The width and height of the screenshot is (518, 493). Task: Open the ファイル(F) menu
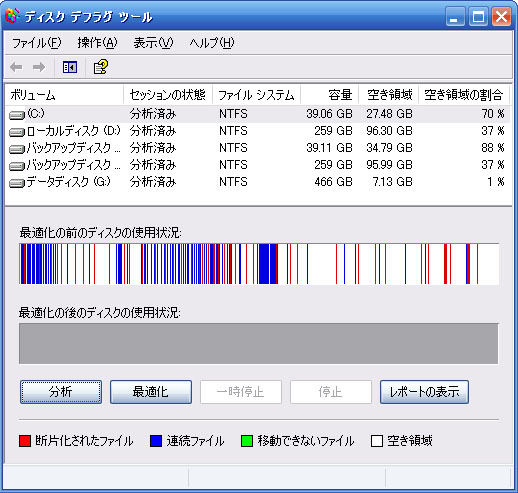point(36,43)
